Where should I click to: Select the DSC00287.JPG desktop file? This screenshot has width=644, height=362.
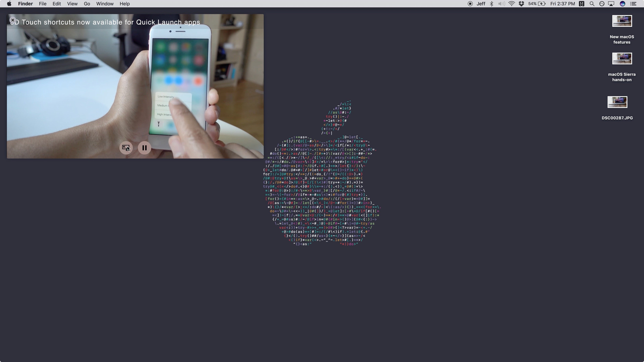click(617, 102)
